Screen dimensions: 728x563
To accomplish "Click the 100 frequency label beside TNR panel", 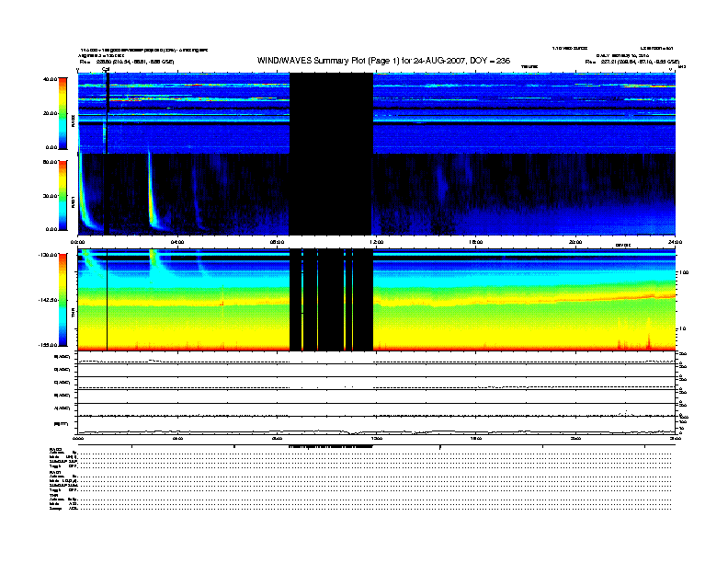I will click(683, 272).
